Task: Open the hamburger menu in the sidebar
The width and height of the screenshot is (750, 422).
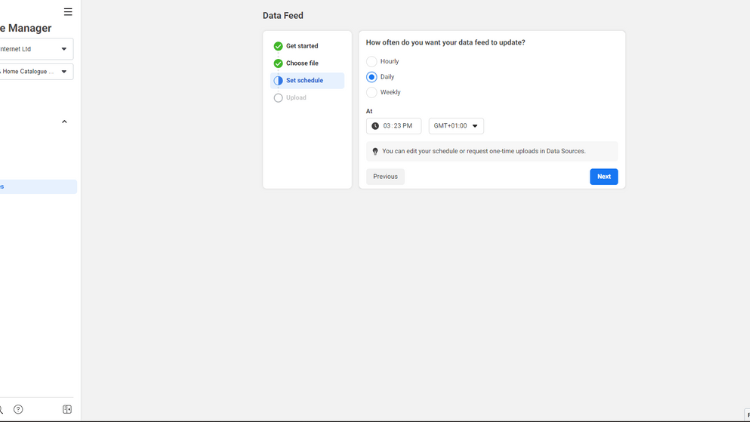Action: (x=68, y=12)
